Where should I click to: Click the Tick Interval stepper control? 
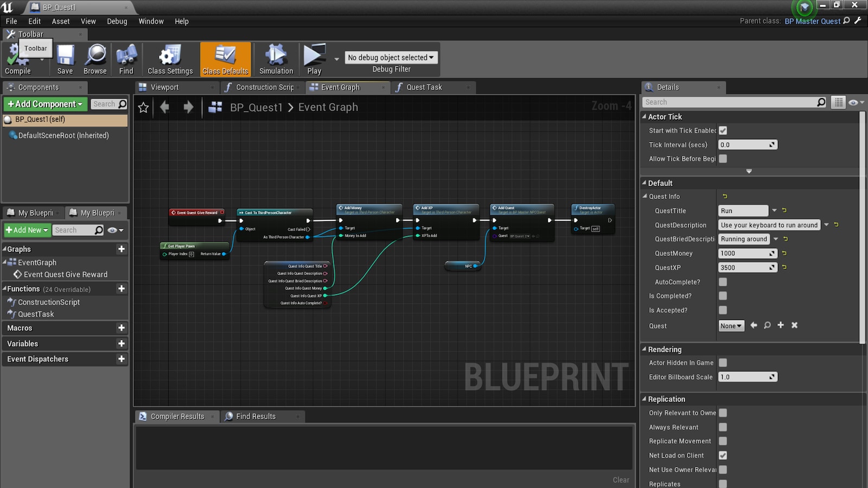click(773, 144)
